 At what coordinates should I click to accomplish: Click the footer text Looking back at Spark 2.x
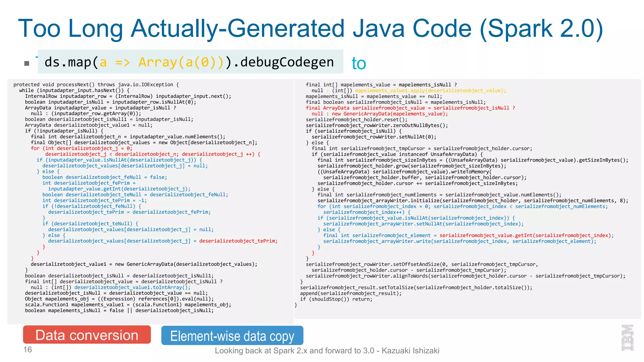tap(327, 351)
